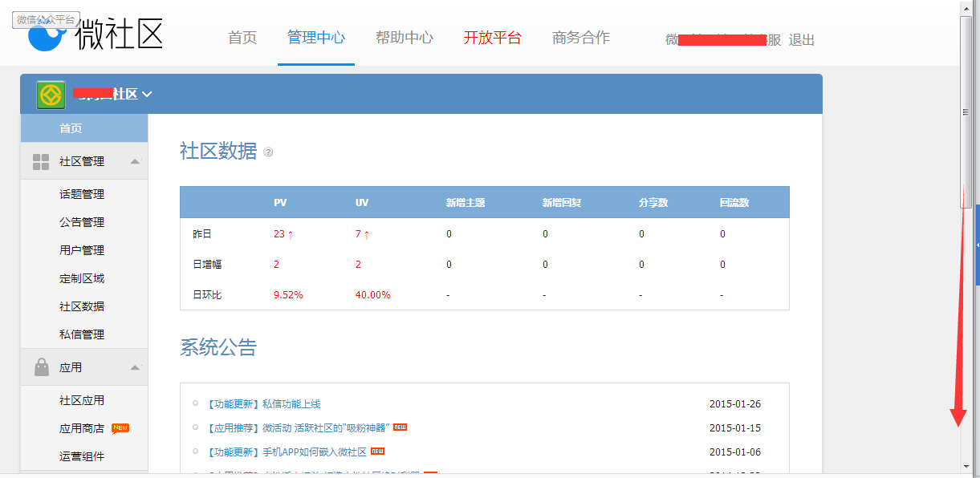Collapse the 社区管理 sidebar section
The image size is (980, 478).
tap(135, 162)
